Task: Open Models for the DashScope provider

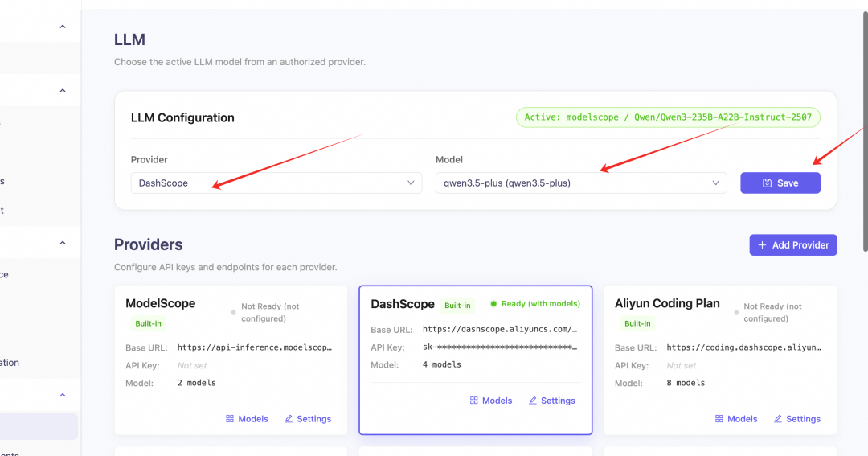Action: click(x=491, y=401)
